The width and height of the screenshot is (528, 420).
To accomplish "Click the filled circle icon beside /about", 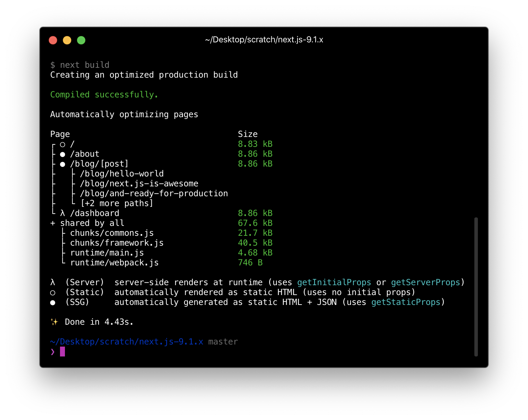I will click(62, 154).
